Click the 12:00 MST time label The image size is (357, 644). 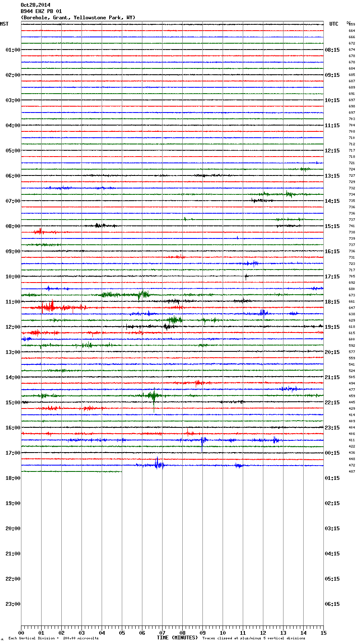13,327
